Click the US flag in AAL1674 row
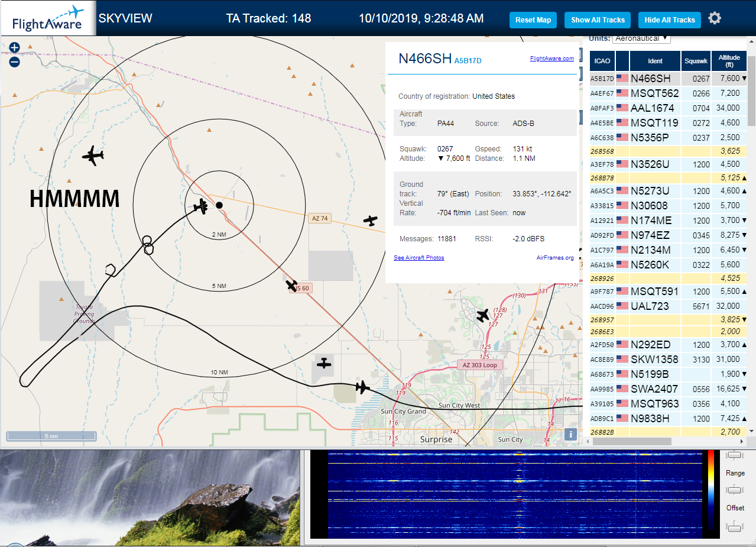 622,108
